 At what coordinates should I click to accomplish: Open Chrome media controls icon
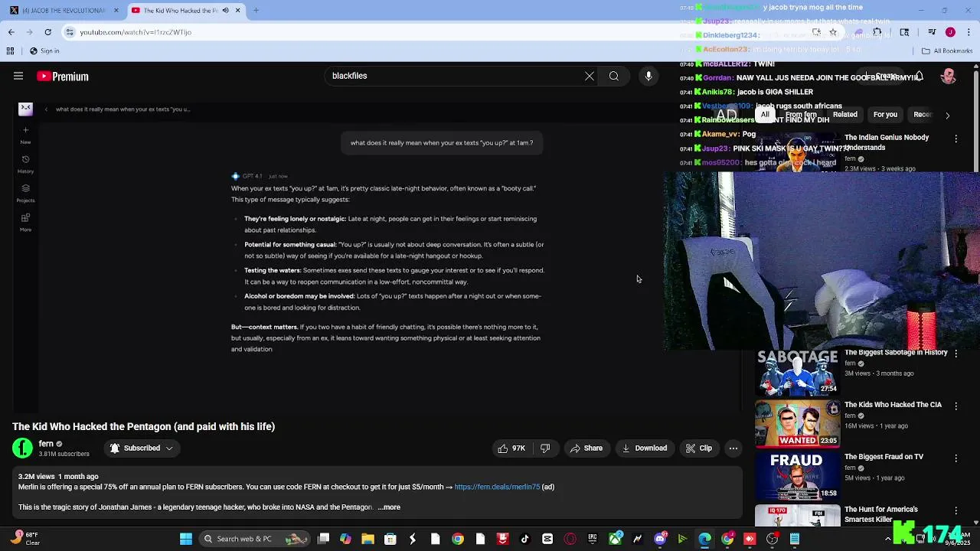coord(932,32)
